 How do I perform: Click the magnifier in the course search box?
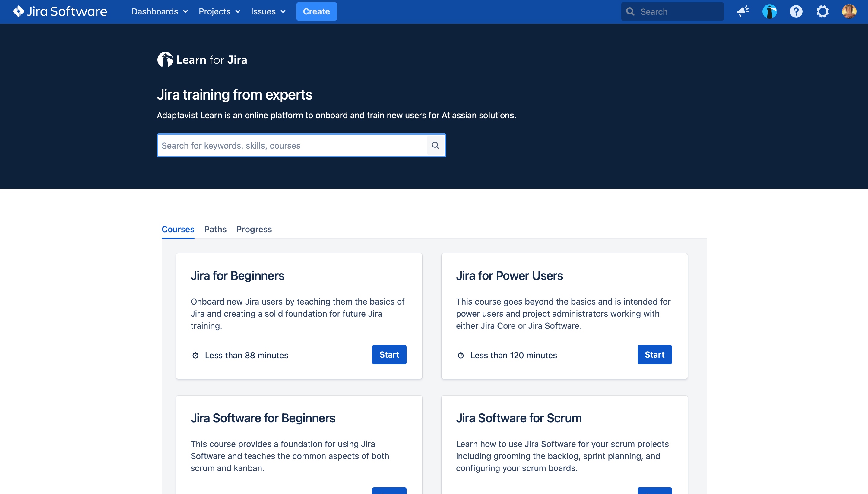point(435,145)
